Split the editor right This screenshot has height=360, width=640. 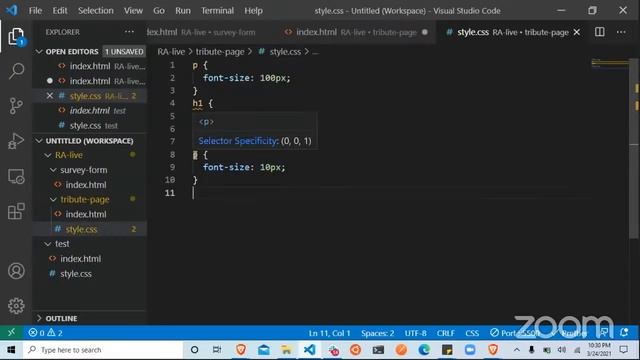600,32
